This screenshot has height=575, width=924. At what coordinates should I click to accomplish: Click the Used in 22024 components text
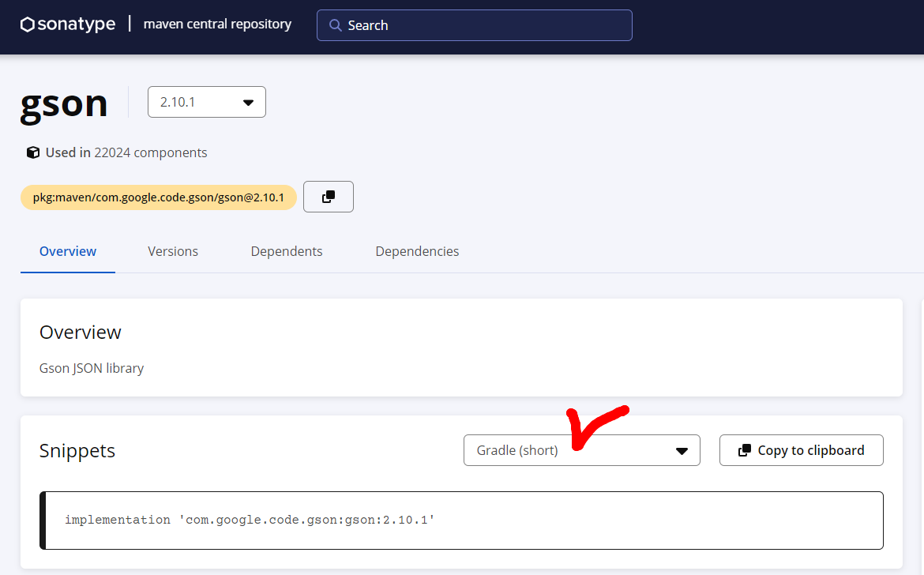coord(126,152)
